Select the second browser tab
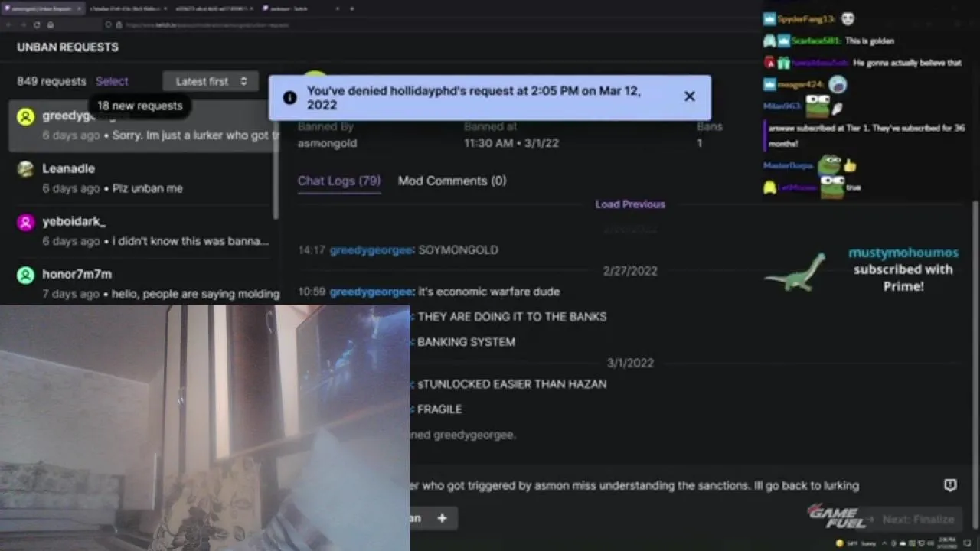 125,8
